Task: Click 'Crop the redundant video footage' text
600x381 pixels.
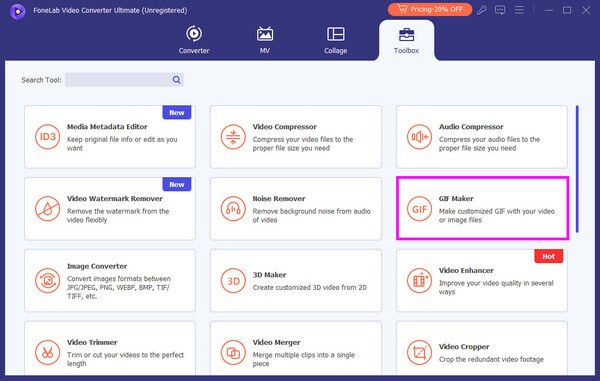Action: (x=491, y=359)
